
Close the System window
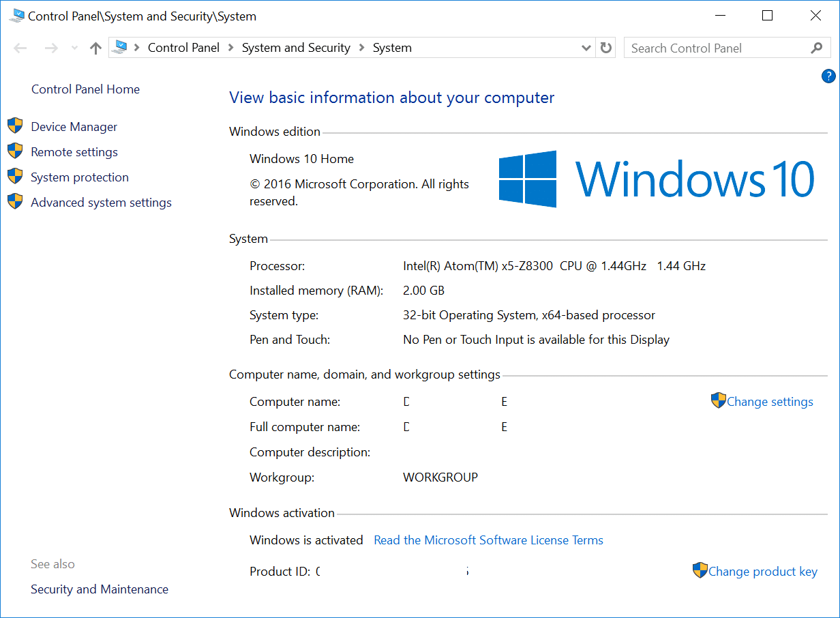click(x=815, y=16)
